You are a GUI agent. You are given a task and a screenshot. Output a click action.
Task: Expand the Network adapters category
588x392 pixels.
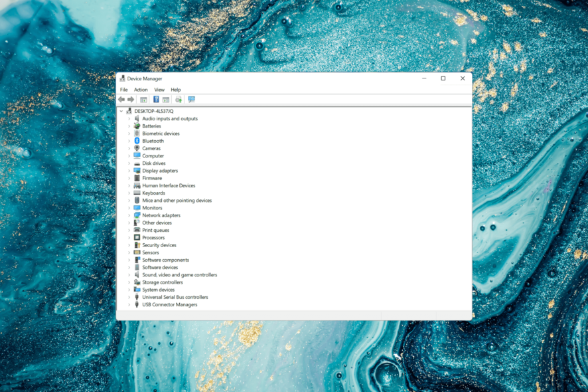point(128,215)
